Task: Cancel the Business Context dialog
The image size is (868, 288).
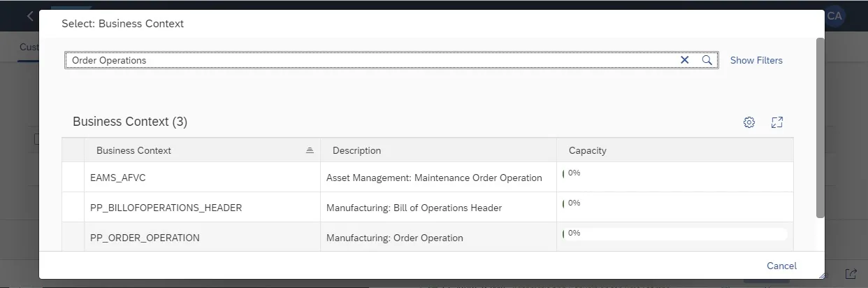Action: [781, 266]
